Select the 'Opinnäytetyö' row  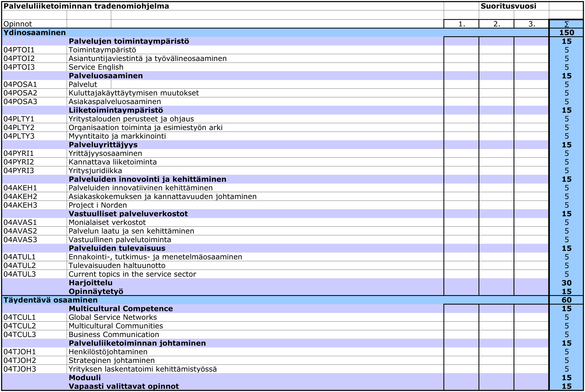click(275, 291)
